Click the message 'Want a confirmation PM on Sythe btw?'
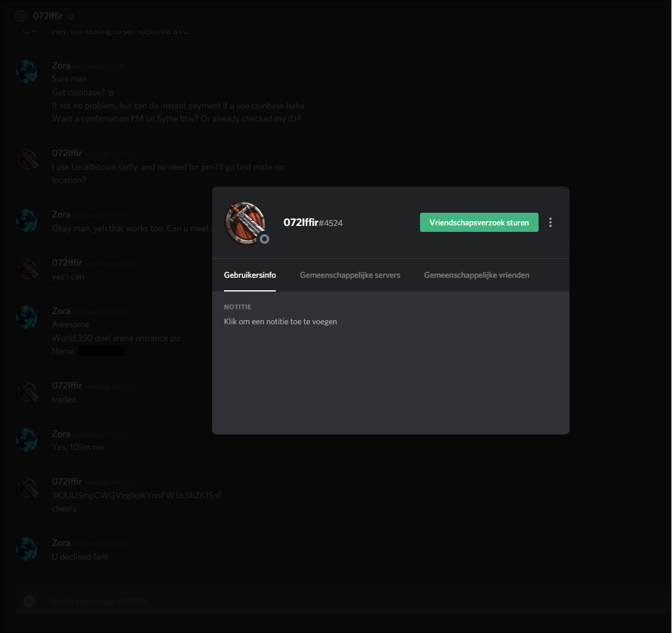 176,119
